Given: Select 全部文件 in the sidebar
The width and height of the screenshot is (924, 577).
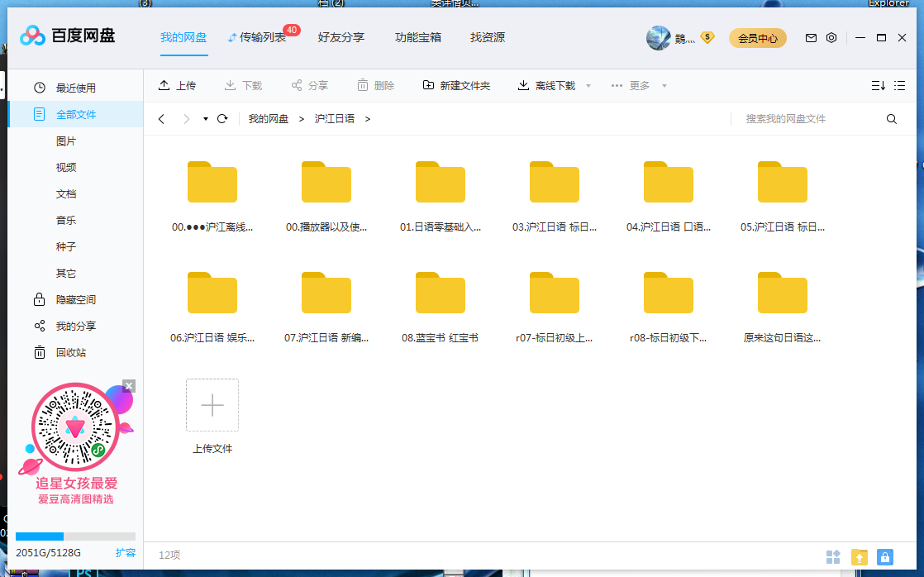Looking at the screenshot, I should tap(75, 114).
